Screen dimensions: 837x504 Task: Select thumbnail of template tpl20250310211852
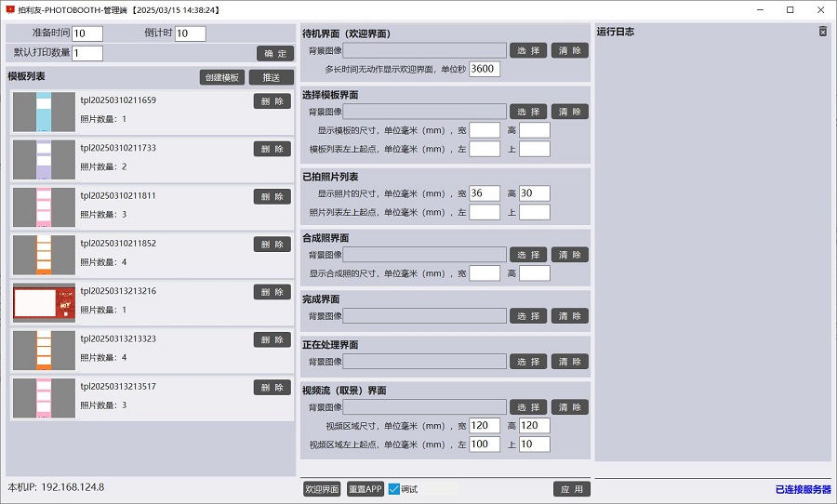(44, 254)
